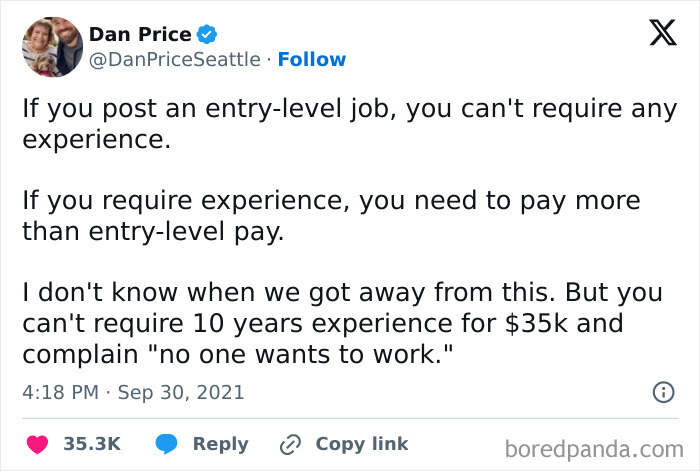Click the chain link copy icon
This screenshot has width=700, height=471.
(x=292, y=444)
